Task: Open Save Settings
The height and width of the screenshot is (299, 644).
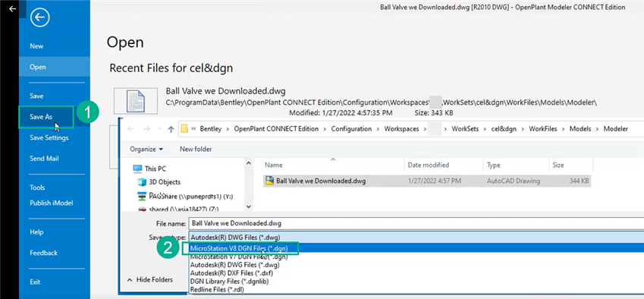Action: point(49,138)
